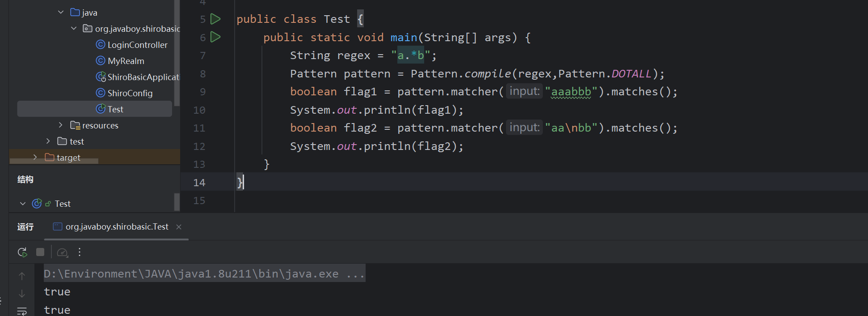Image resolution: width=868 pixels, height=316 pixels.
Task: Click println(flag2) statement
Action: (377, 146)
